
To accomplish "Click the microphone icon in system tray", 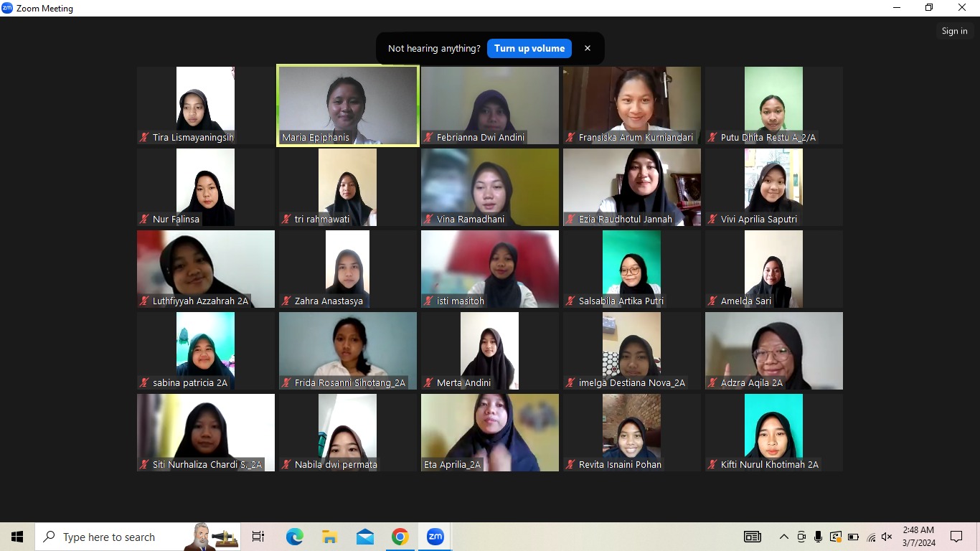I will coord(818,537).
